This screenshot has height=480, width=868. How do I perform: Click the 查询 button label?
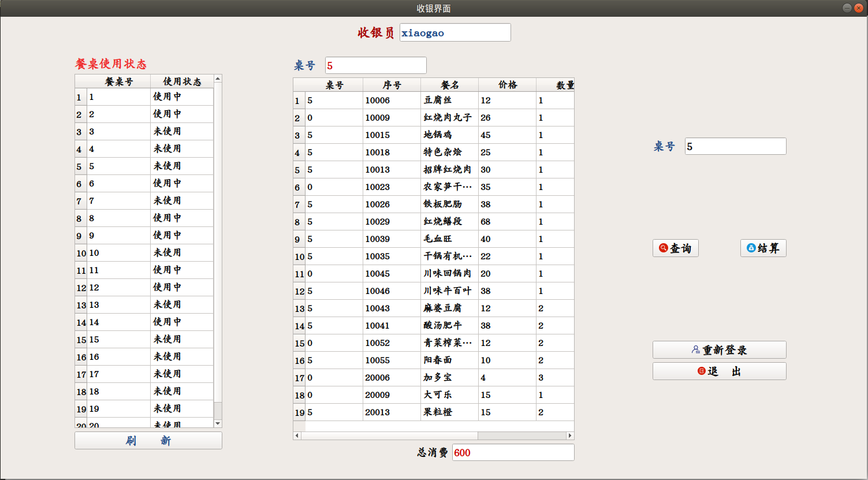click(680, 248)
